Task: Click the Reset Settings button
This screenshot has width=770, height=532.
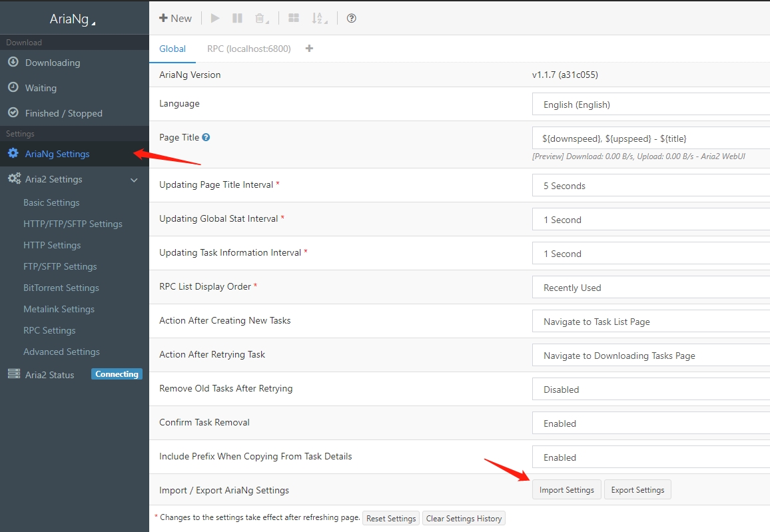Action: pyautogui.click(x=391, y=518)
